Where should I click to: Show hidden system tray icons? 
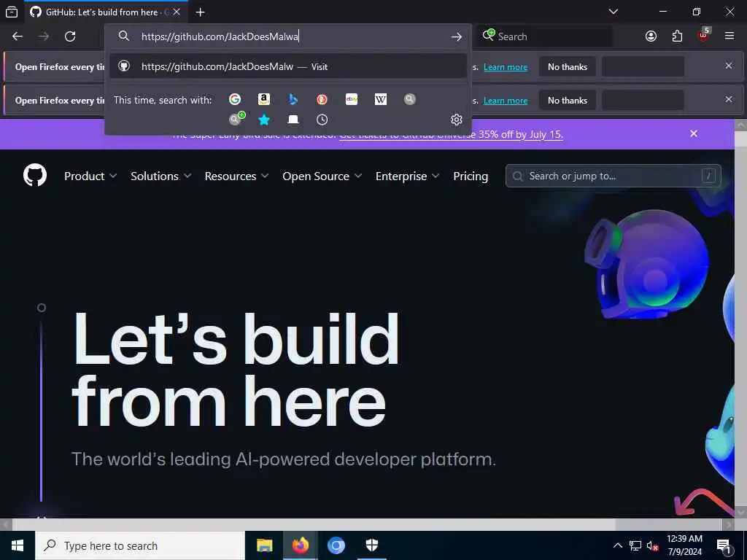coord(617,545)
